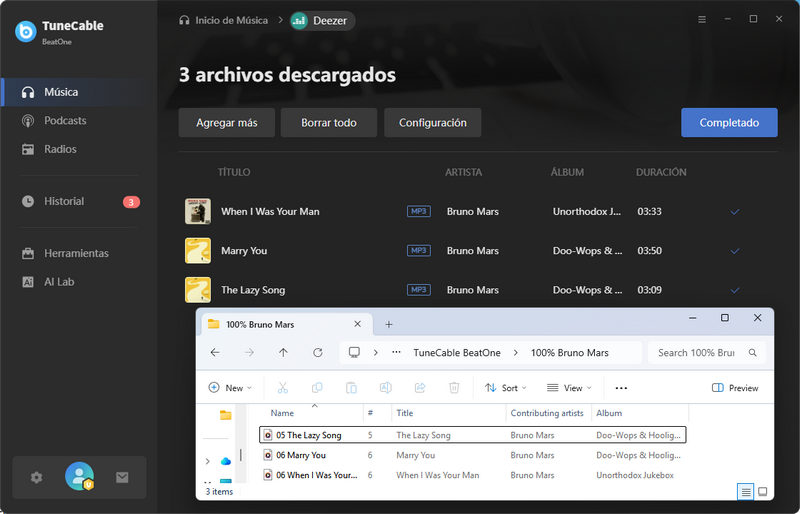Click the TuneCable hamburger menu icon
This screenshot has height=514, width=800.
(x=702, y=19)
